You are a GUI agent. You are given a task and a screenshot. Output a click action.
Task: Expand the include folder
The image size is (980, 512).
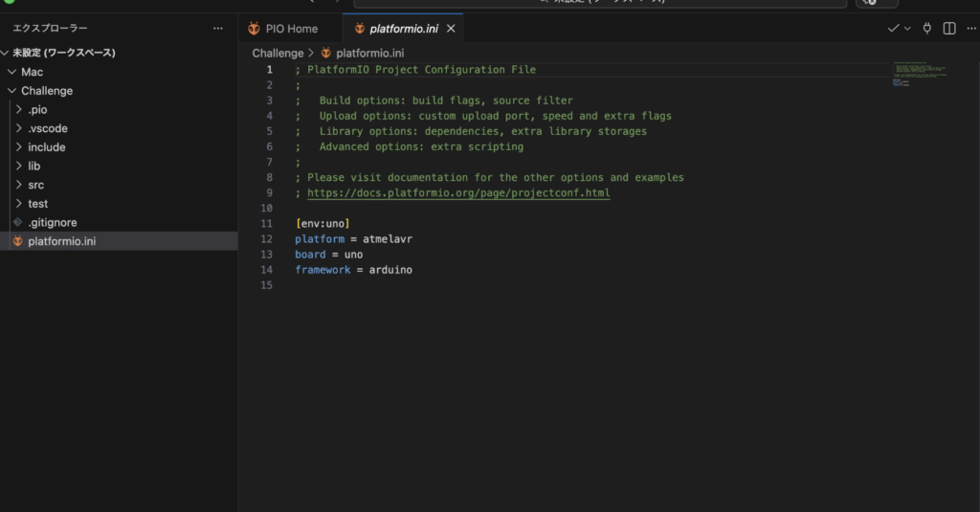(46, 147)
